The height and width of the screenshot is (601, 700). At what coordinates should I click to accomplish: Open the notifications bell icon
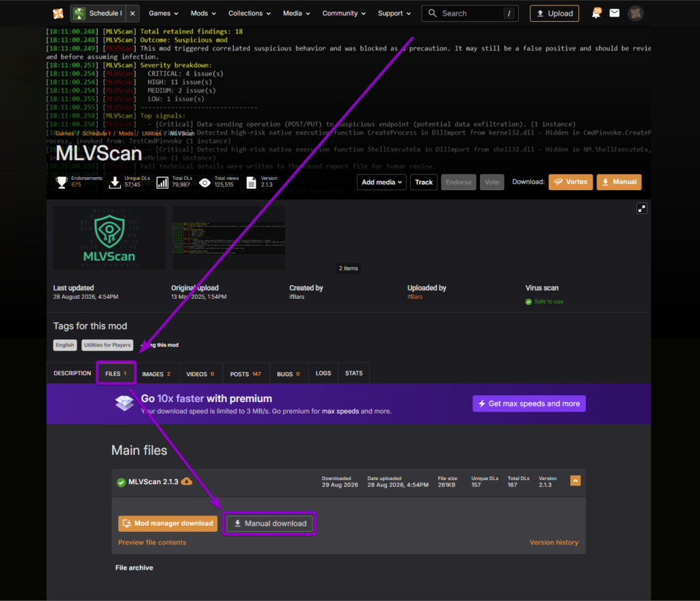[596, 14]
